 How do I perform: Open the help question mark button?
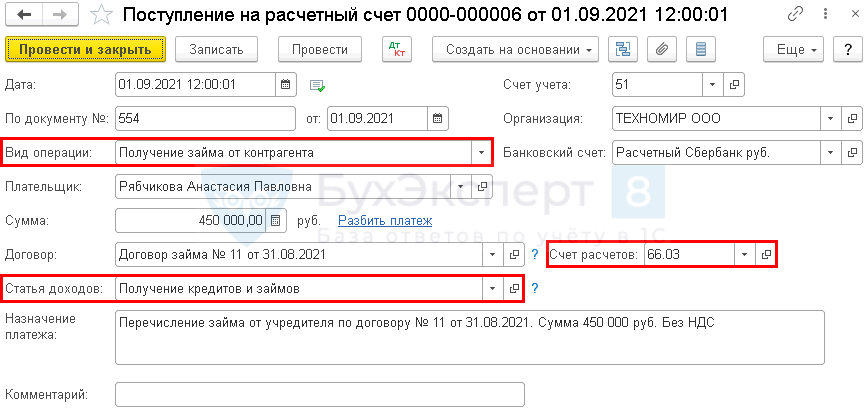(848, 49)
